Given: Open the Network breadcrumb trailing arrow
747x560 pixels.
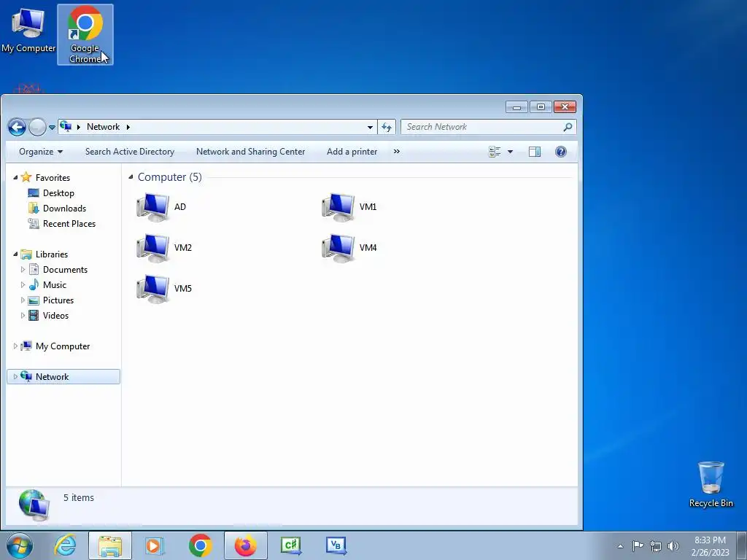Looking at the screenshot, I should 128,127.
